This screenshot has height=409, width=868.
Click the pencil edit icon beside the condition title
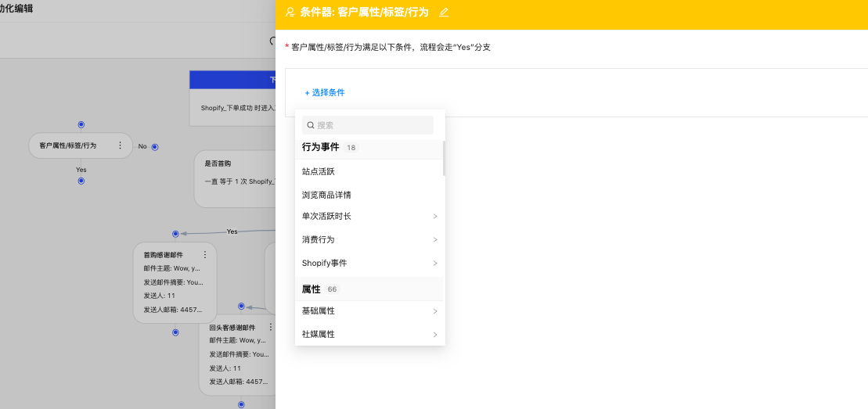pos(444,13)
